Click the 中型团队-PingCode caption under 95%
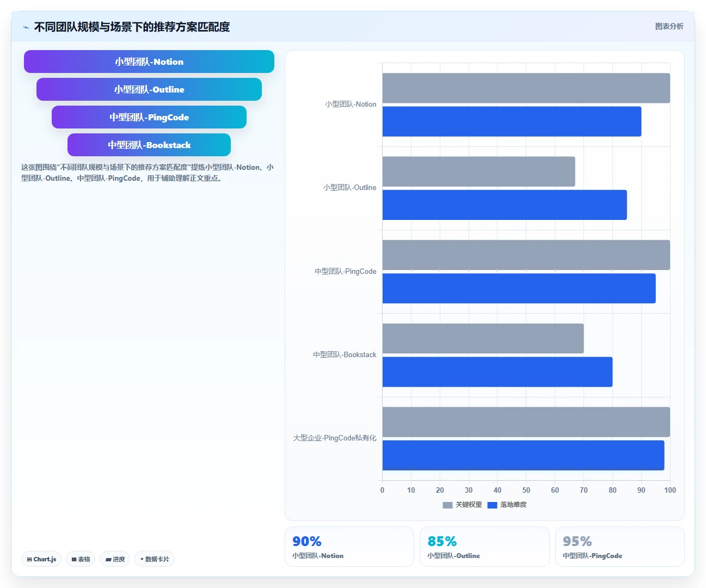706x588 pixels. (x=592, y=556)
